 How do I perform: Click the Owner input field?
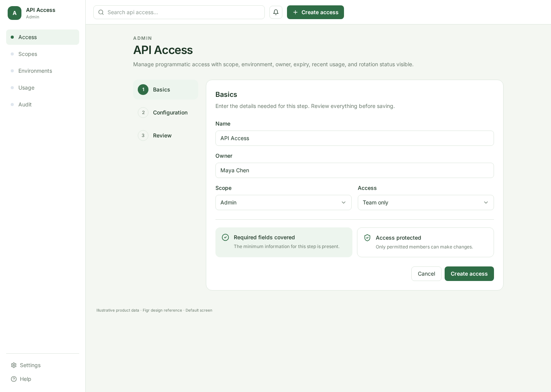click(x=355, y=170)
